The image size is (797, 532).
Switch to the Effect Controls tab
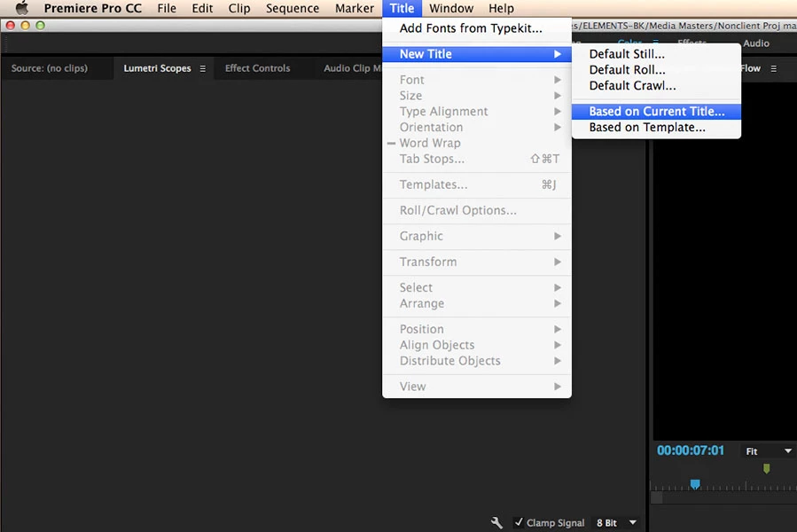257,68
